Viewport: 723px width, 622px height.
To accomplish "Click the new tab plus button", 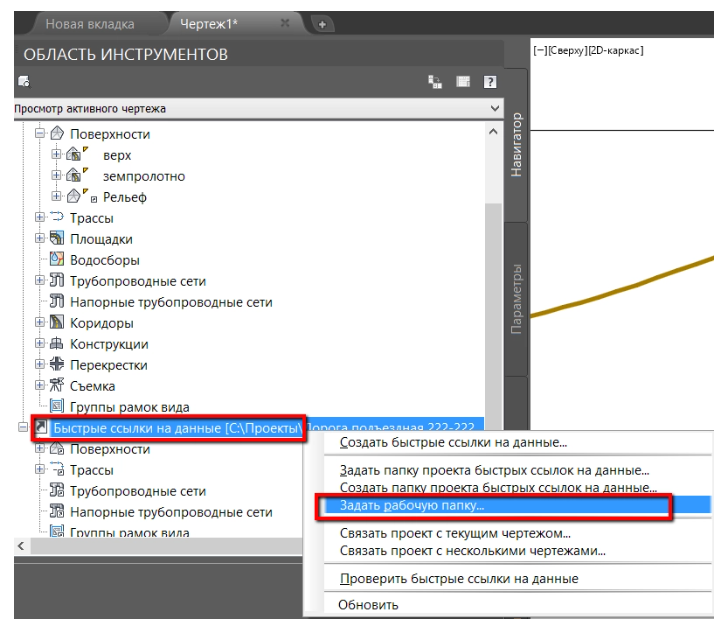I will tap(325, 22).
